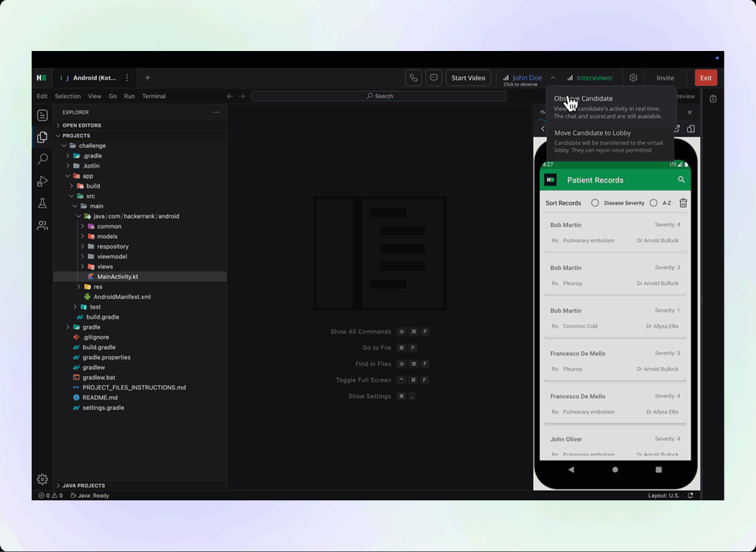This screenshot has width=756, height=552.
Task: Open the Android (Kot...) tab options menu
Action: click(127, 77)
